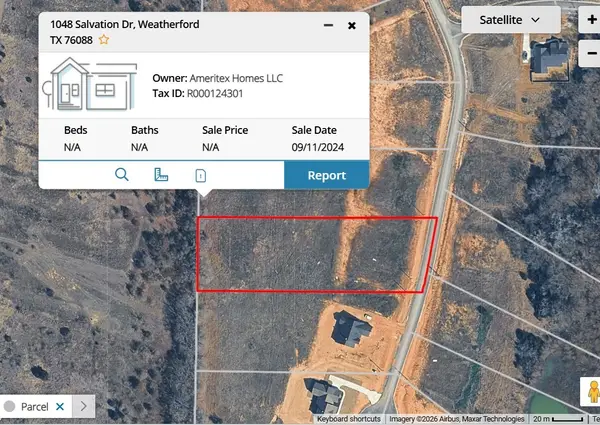Click the document note icon

point(201,176)
